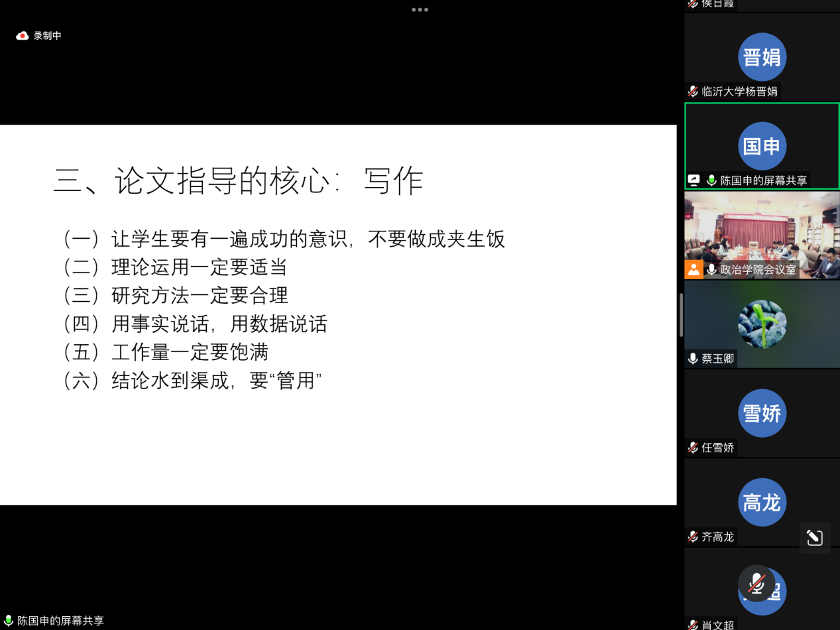Click 蔡玉卿's sprout profile picture
840x630 pixels.
pos(762,324)
